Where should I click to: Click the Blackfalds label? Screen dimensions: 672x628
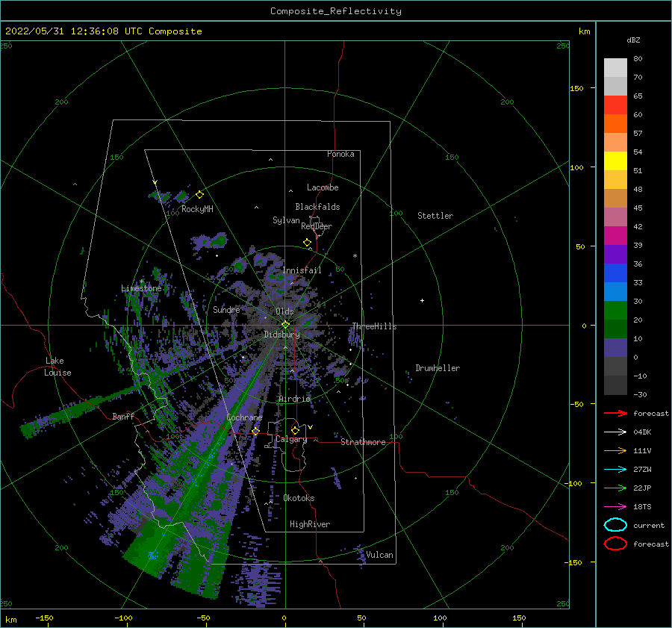pos(317,207)
